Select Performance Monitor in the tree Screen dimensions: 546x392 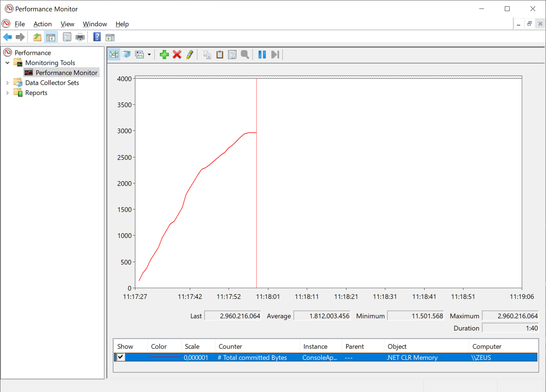[x=67, y=73]
